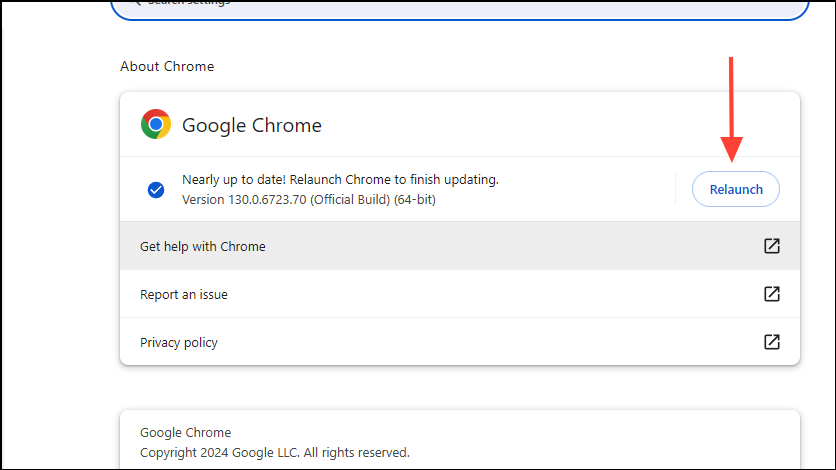Click the About Chrome heading

167,66
